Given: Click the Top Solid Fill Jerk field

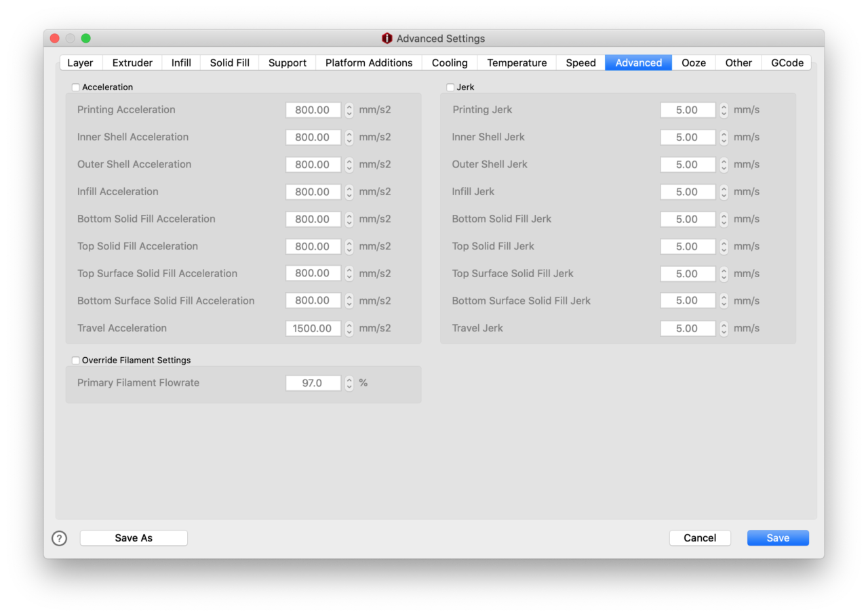Looking at the screenshot, I should (687, 247).
